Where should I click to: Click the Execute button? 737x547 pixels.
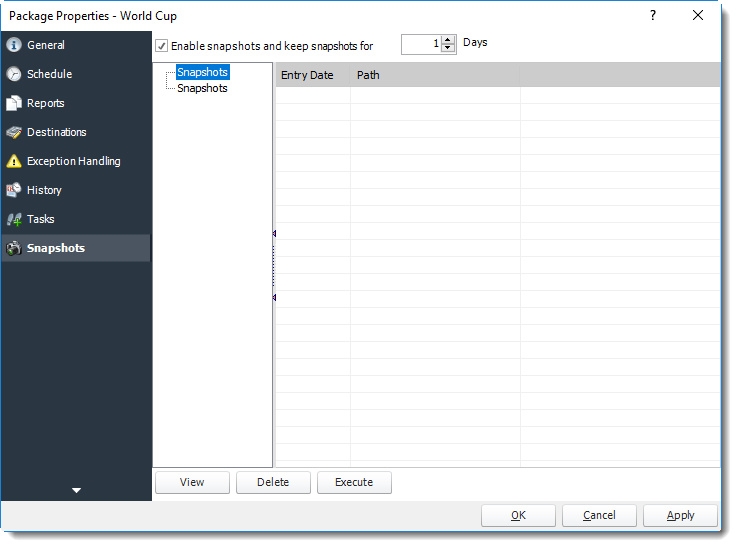point(354,483)
